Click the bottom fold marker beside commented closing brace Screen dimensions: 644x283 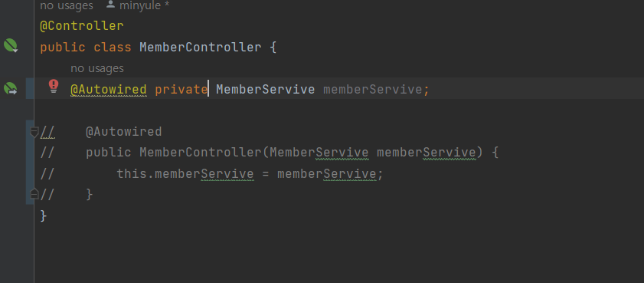[34, 193]
